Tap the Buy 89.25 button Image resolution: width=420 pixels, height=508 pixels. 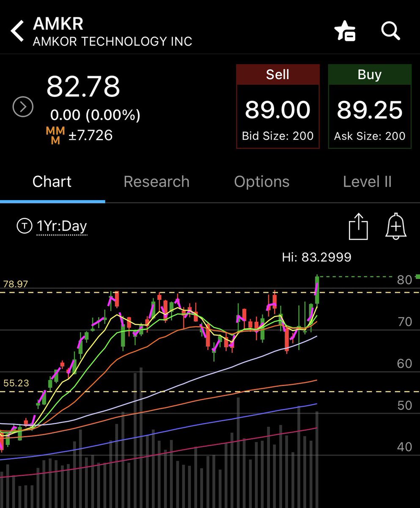[x=370, y=107]
